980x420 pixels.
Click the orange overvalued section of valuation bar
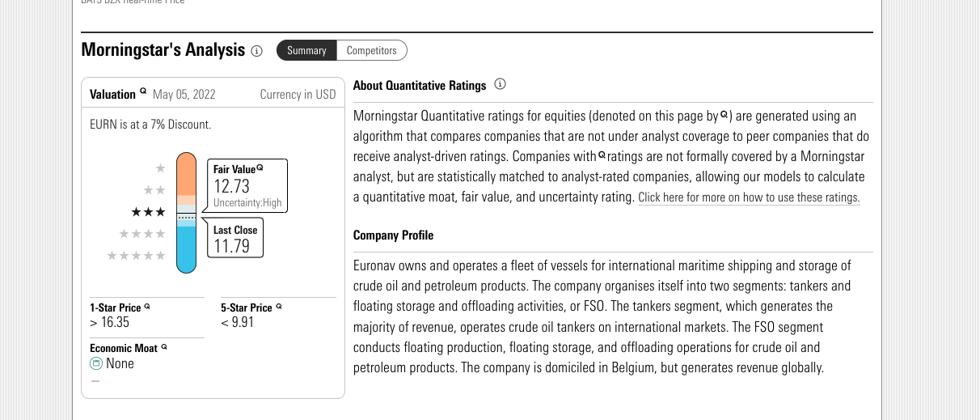coord(187,174)
